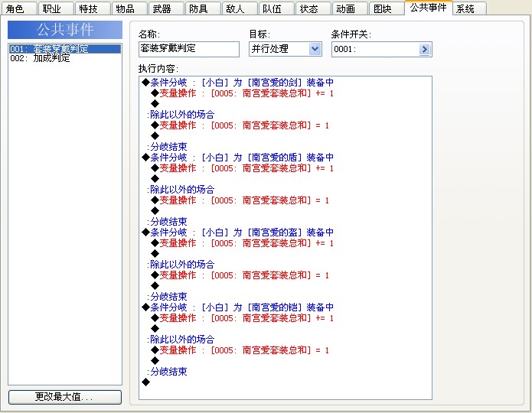
Task: Select the += 1 line under 南宫爱的盾 branch
Action: (x=242, y=168)
